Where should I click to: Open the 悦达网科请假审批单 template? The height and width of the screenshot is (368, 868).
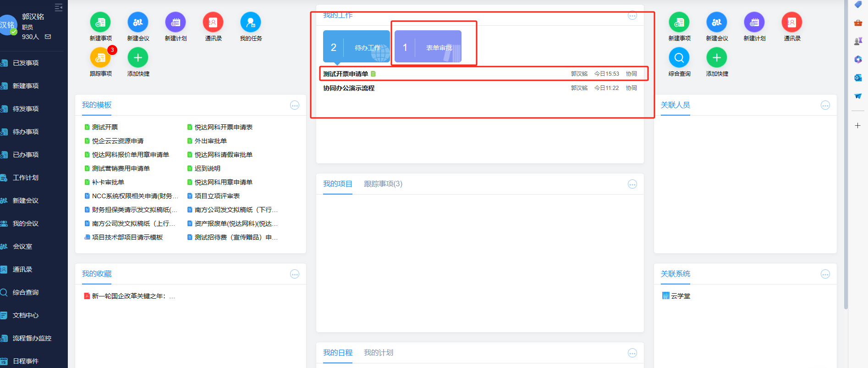223,155
